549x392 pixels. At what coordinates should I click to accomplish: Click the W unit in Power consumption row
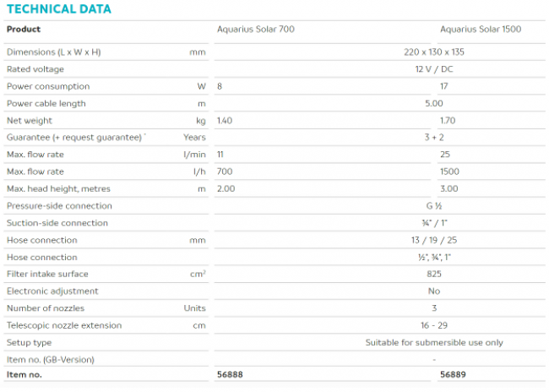coord(201,86)
